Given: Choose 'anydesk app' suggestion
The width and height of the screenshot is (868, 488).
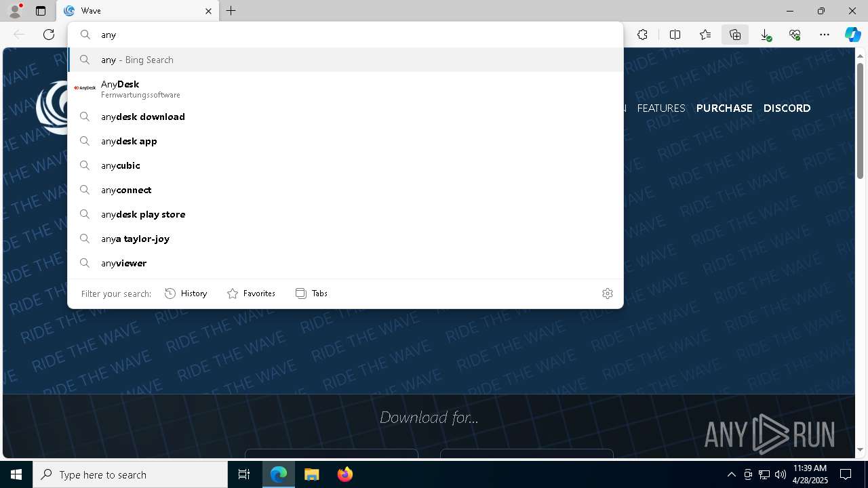Looking at the screenshot, I should (x=345, y=141).
